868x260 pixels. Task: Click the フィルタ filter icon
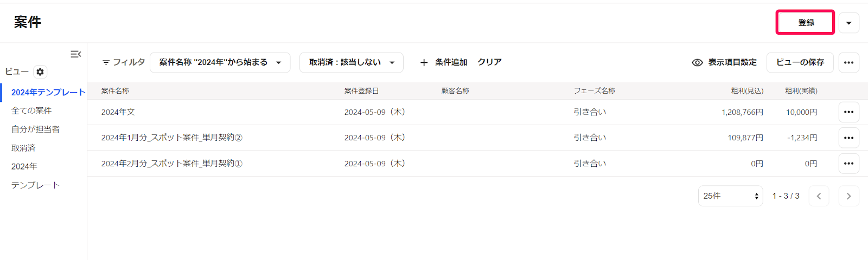tap(106, 62)
